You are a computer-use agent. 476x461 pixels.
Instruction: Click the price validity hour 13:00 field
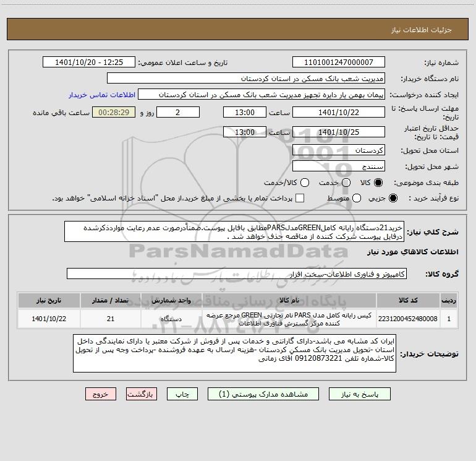pyautogui.click(x=245, y=132)
